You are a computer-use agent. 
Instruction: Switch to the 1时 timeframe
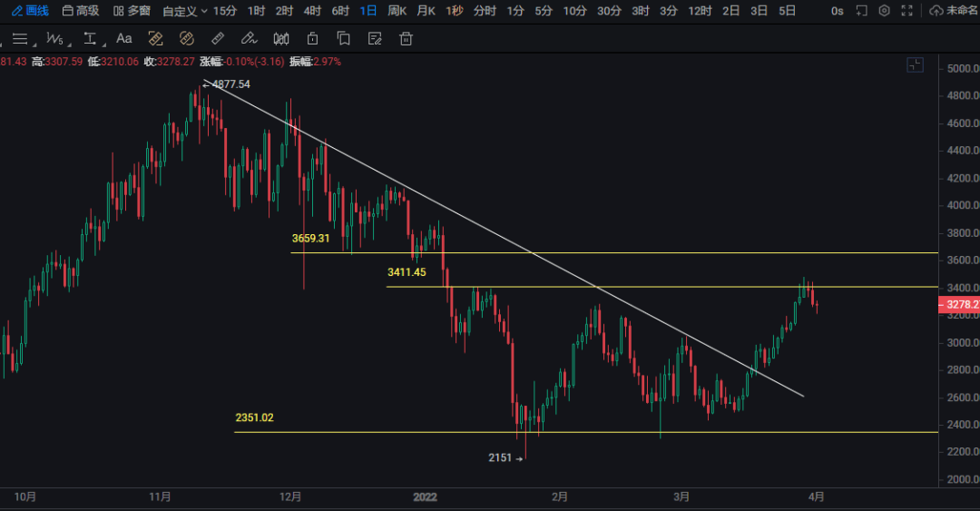click(x=256, y=11)
